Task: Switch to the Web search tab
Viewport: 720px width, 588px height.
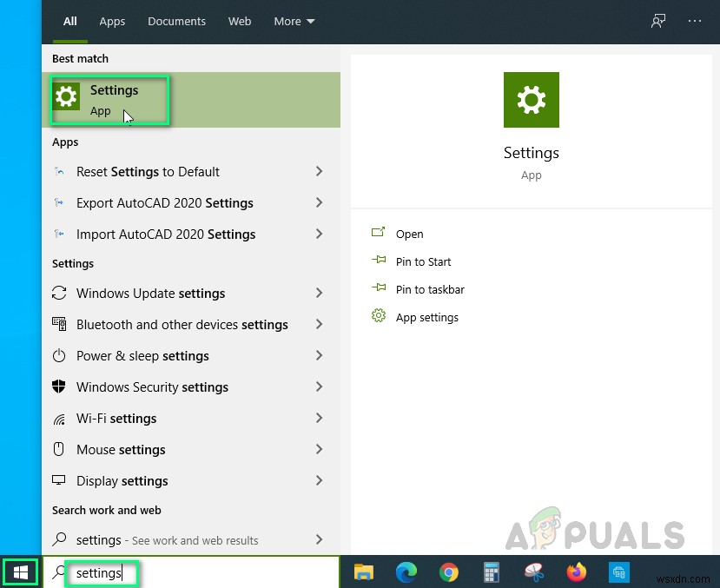Action: tap(240, 21)
